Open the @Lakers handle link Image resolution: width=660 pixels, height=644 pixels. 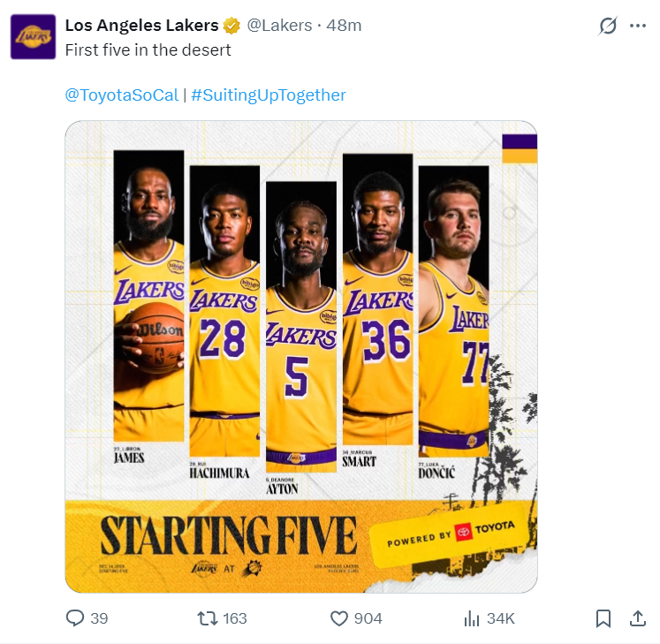[x=279, y=25]
